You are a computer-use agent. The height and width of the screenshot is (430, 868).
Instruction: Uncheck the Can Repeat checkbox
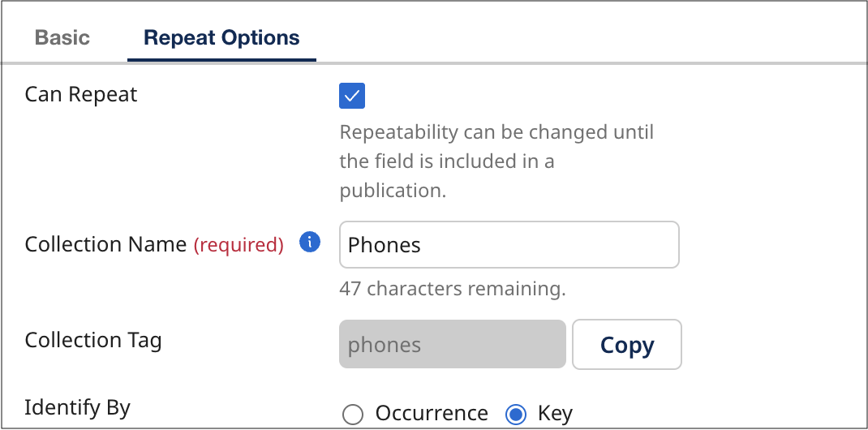pyautogui.click(x=352, y=96)
